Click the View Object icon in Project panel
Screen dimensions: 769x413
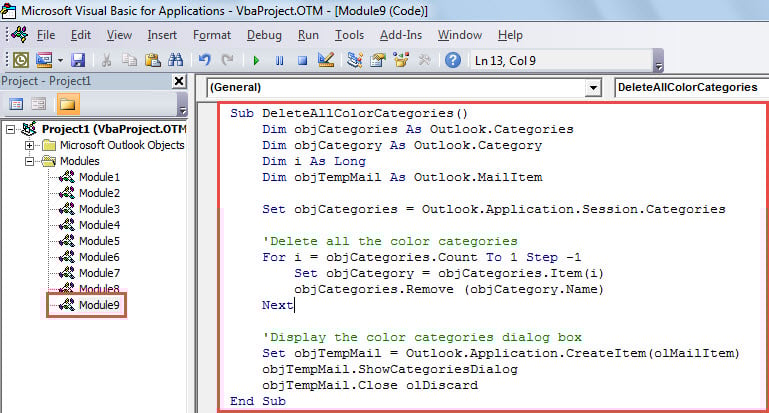tap(38, 104)
